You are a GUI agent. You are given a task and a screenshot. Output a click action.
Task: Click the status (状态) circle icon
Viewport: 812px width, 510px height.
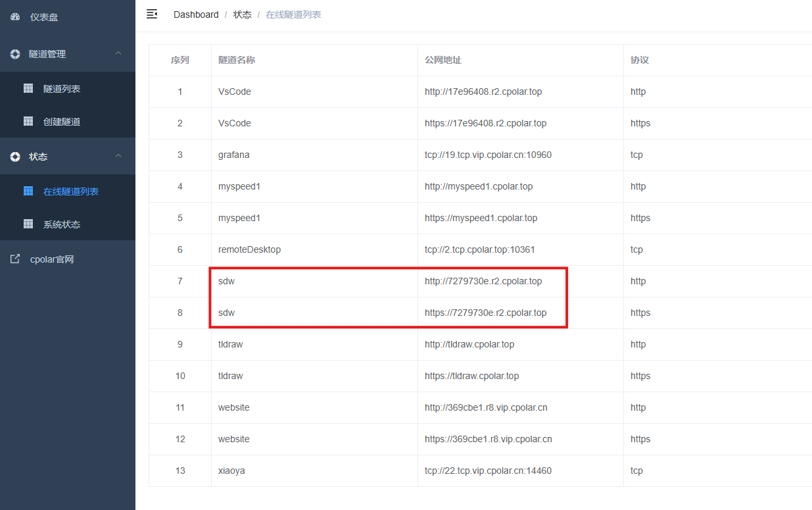(15, 157)
